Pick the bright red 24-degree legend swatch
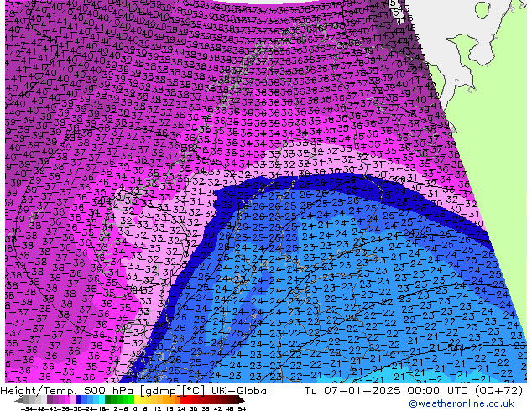This screenshot has width=532, height=411. [x=183, y=400]
